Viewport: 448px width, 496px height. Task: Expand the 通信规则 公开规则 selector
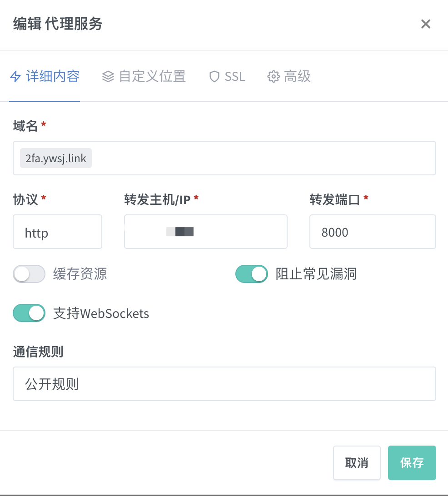224,384
